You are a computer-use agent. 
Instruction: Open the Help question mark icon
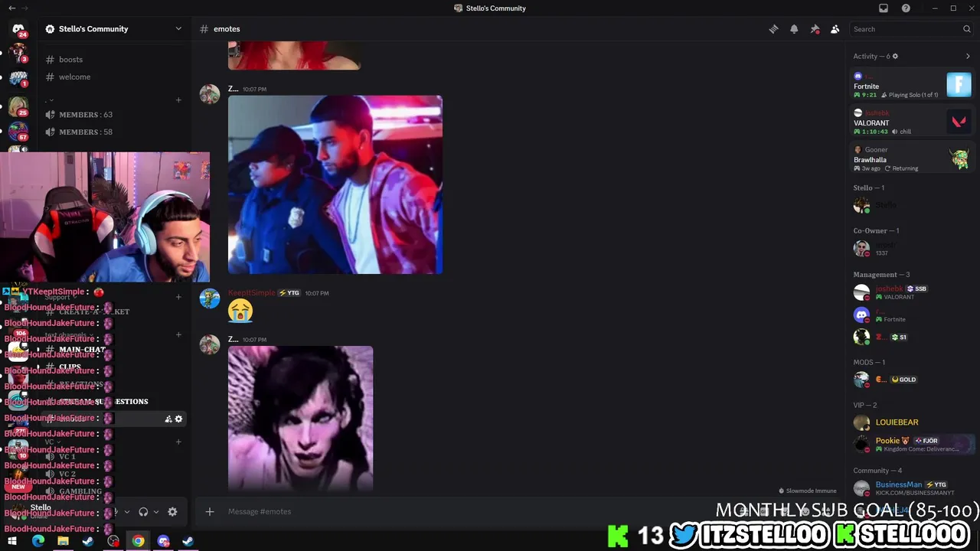click(906, 8)
